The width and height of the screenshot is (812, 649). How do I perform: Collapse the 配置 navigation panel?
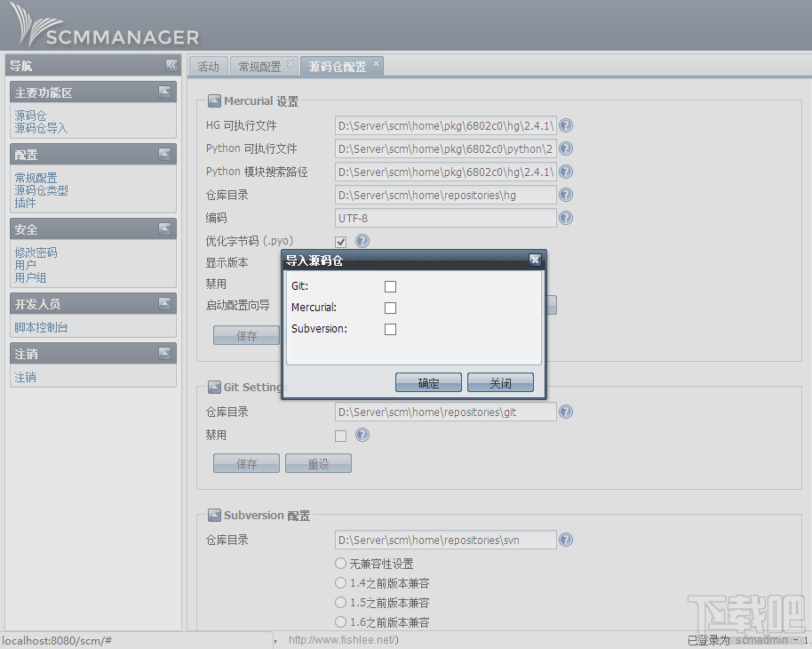pyautogui.click(x=164, y=154)
